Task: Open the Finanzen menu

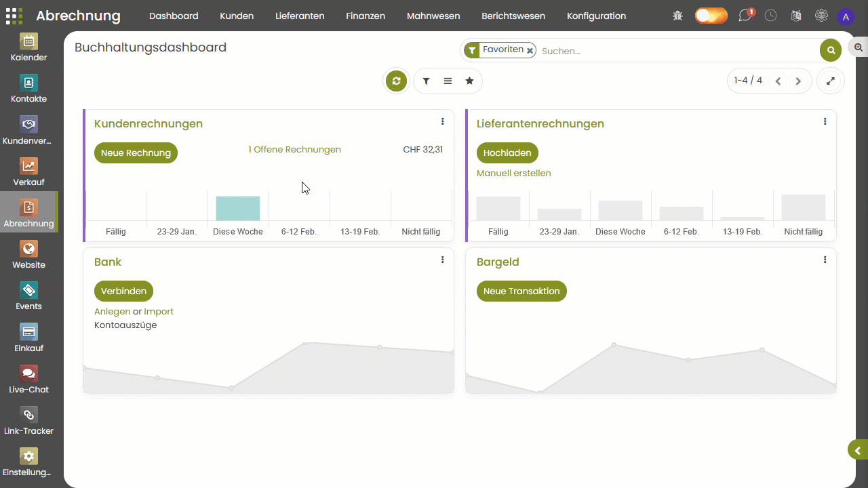Action: coord(366,16)
